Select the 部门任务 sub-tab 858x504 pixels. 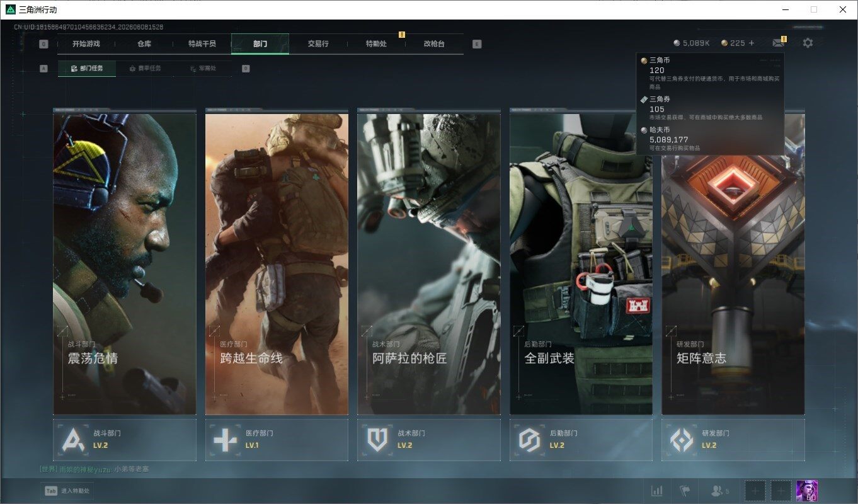pos(87,68)
